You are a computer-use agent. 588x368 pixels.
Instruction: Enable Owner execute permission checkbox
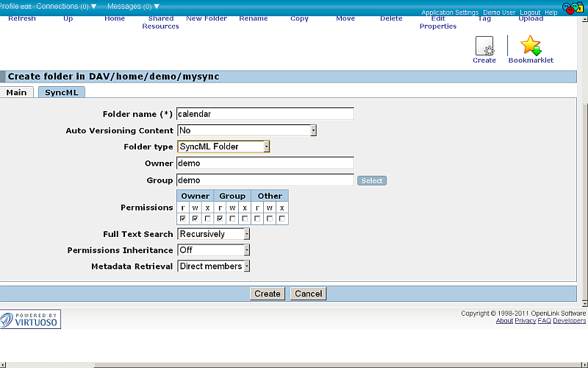[208, 219]
